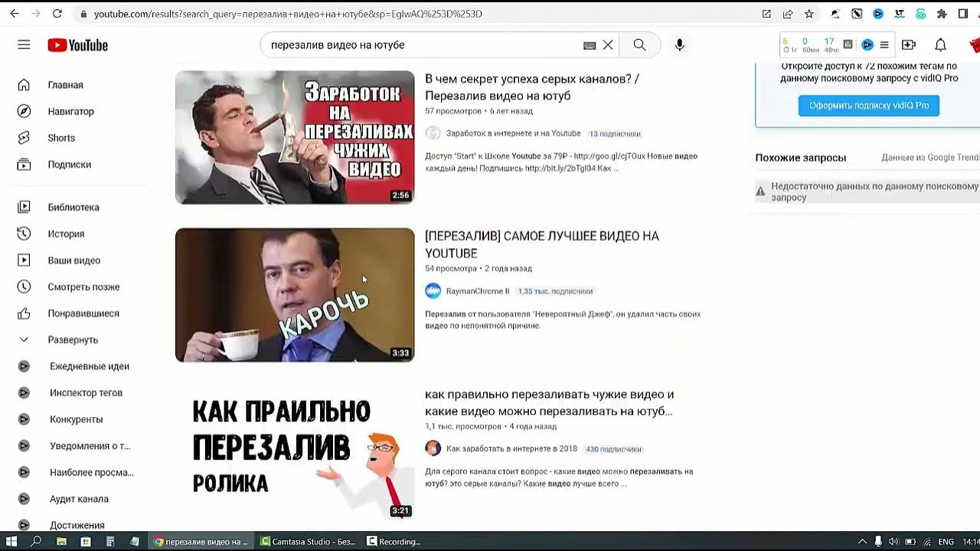Open the Windows Start menu
The width and height of the screenshot is (980, 551).
click(11, 541)
